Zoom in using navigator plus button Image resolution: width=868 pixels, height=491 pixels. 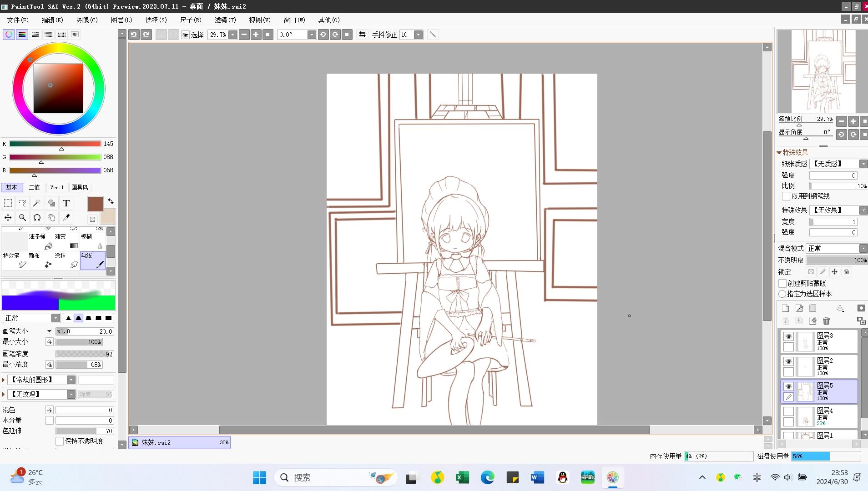pyautogui.click(x=853, y=121)
